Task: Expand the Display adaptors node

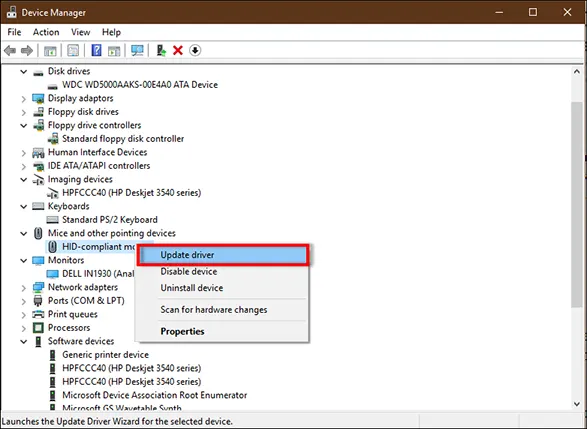Action: coord(24,99)
